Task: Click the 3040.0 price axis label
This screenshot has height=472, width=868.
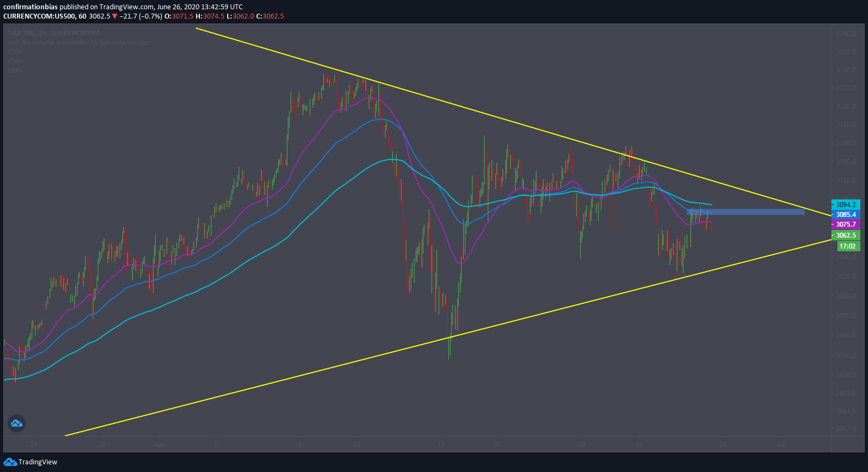Action: [846, 257]
